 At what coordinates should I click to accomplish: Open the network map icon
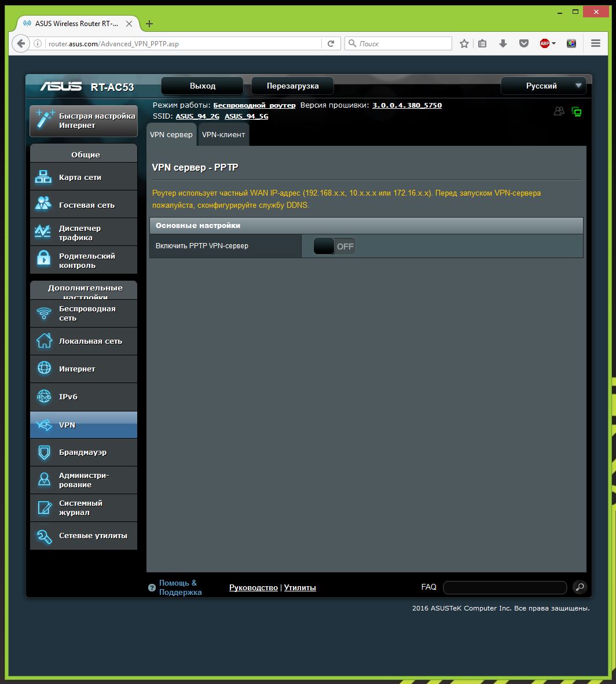tap(43, 176)
